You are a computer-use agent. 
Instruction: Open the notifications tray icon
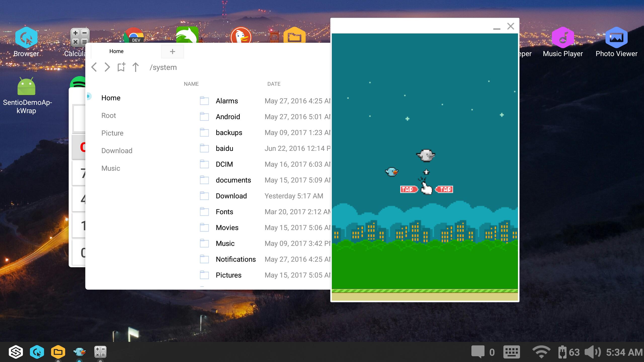(x=478, y=352)
